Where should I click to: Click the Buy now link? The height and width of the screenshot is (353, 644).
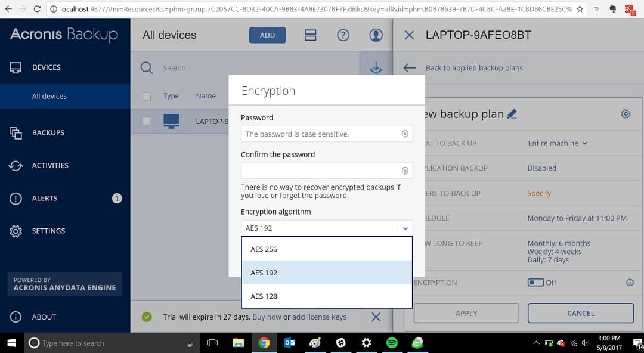(x=267, y=317)
